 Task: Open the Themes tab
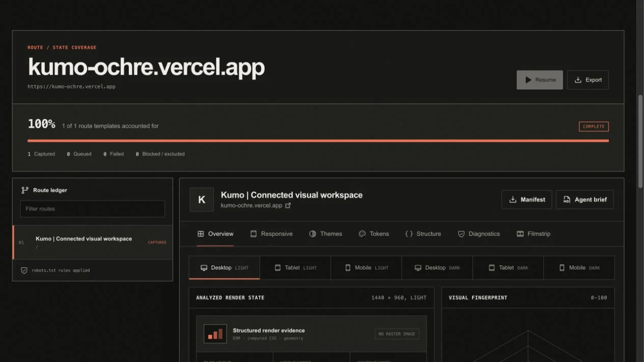pos(326,234)
